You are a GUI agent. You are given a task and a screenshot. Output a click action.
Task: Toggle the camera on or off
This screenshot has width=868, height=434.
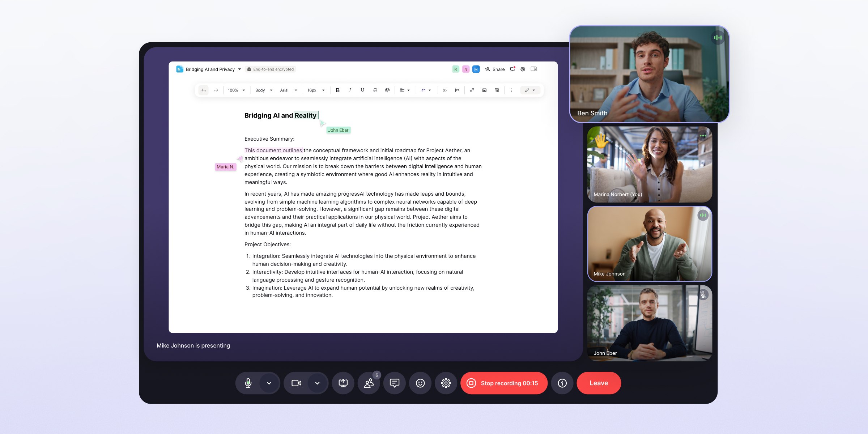296,383
